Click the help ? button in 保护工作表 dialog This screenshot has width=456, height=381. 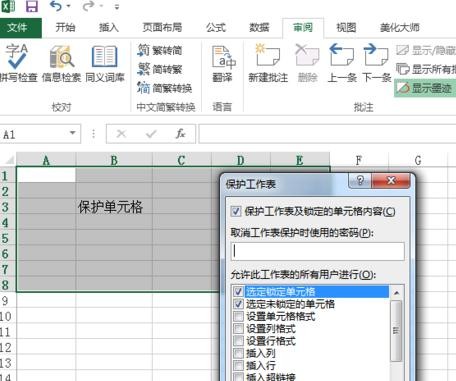pos(360,180)
